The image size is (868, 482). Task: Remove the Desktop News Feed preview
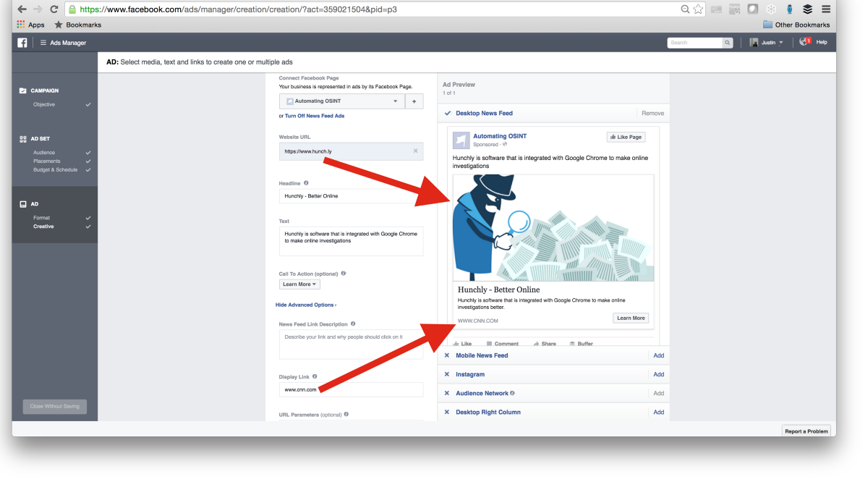click(652, 113)
